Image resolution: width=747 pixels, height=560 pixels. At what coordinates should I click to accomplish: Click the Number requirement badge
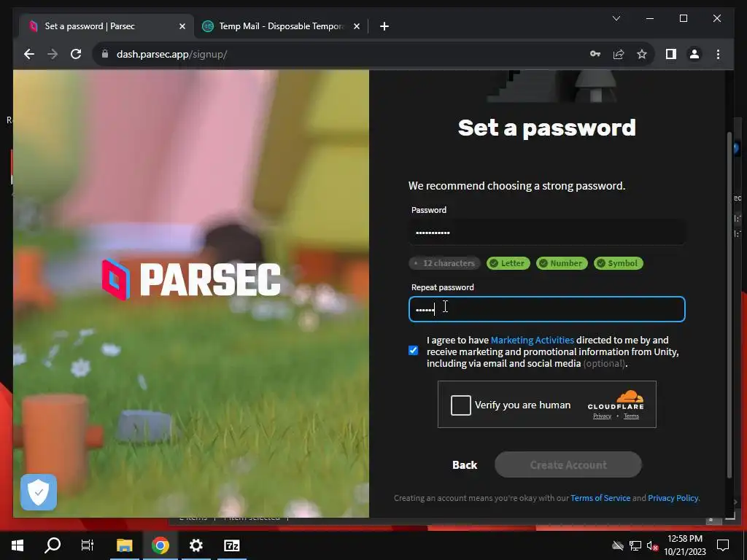point(562,263)
